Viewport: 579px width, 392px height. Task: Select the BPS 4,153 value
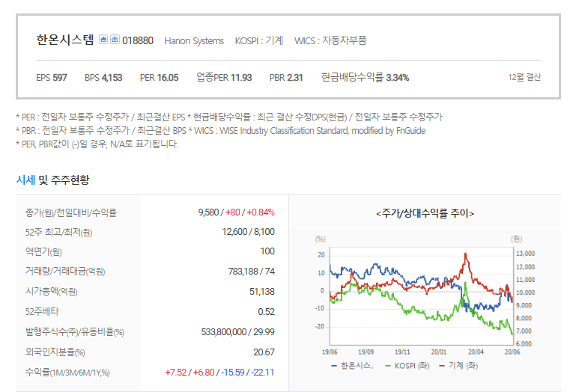pos(103,78)
